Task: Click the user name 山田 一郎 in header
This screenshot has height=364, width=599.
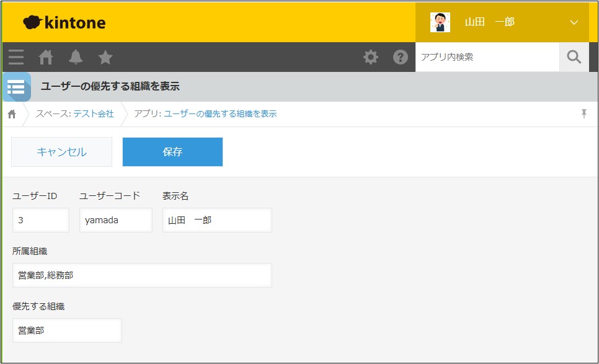Action: pyautogui.click(x=489, y=22)
